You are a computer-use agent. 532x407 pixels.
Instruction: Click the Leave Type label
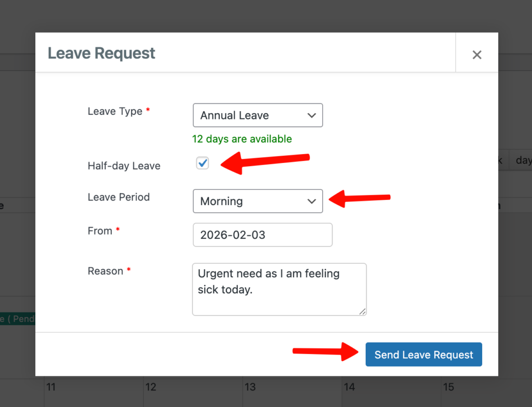click(115, 112)
